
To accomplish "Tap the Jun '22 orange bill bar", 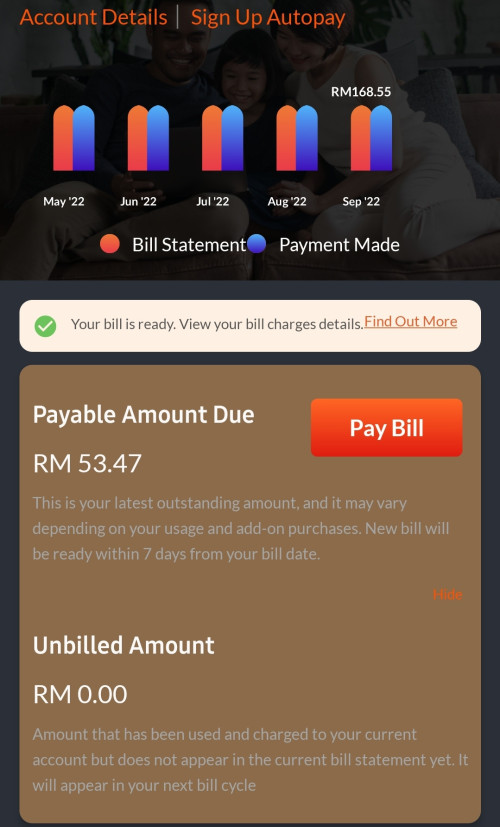I will pyautogui.click(x=138, y=138).
